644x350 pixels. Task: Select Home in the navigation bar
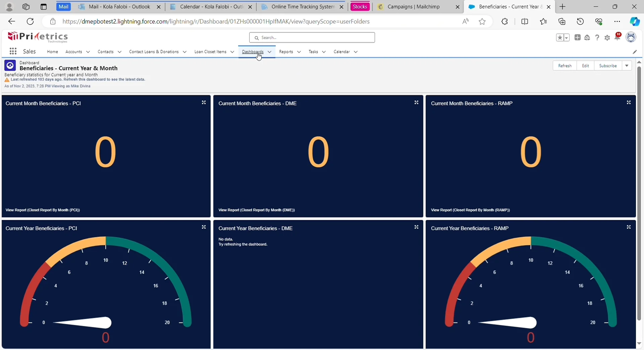coord(52,52)
